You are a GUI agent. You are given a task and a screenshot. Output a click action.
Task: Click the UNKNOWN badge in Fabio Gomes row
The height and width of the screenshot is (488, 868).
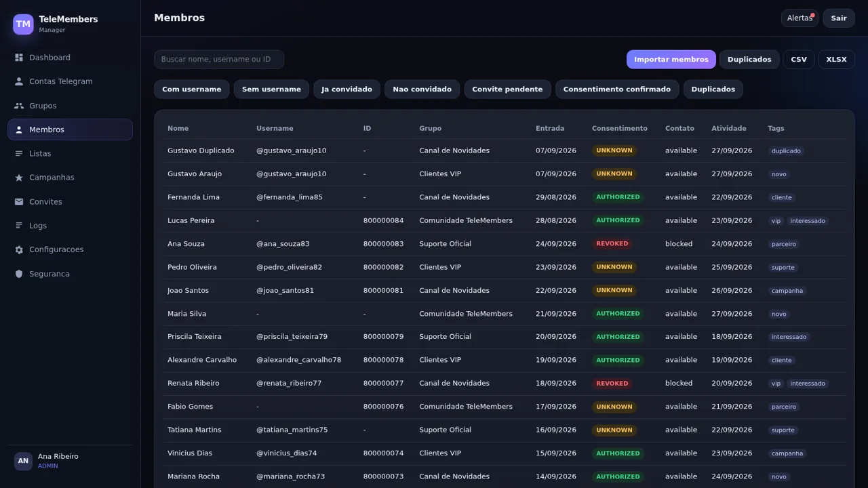[x=614, y=407]
